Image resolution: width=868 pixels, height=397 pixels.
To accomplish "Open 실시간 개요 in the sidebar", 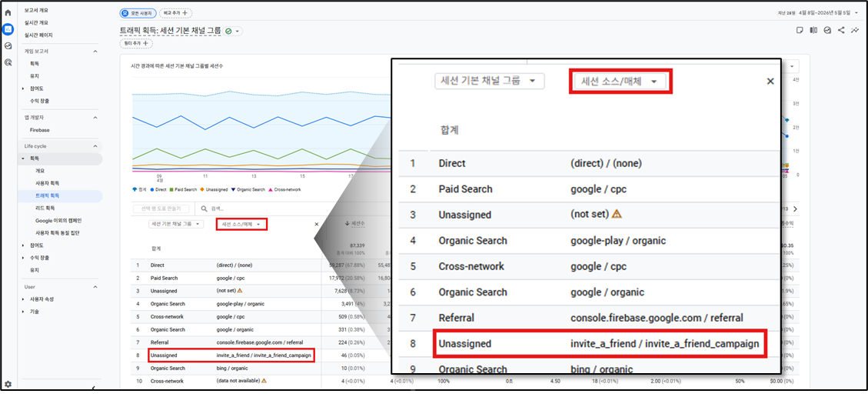I will tap(36, 23).
